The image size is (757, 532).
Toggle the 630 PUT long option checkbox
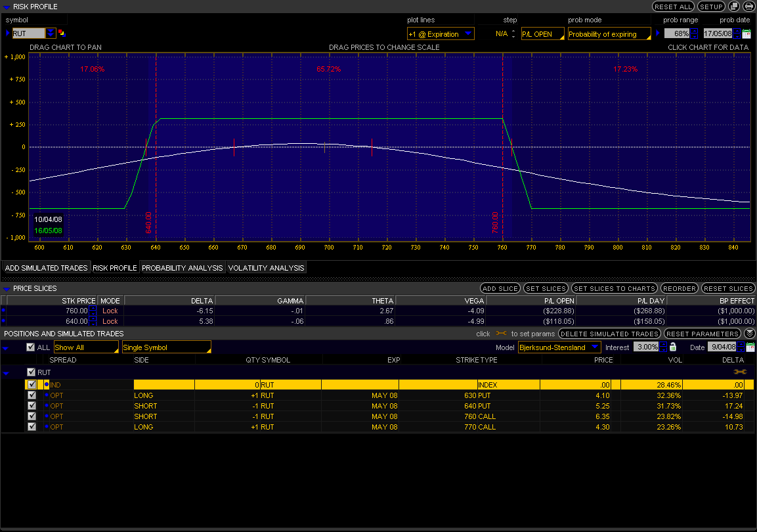click(32, 395)
